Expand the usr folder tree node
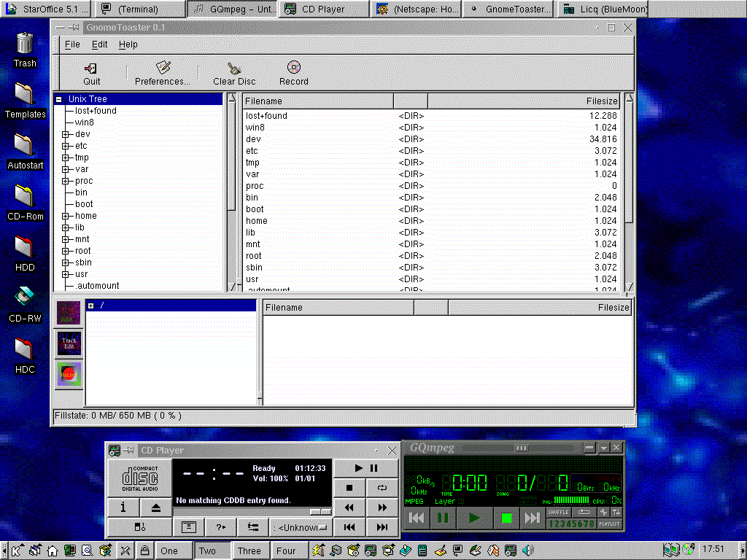This screenshot has width=747, height=560. (65, 274)
